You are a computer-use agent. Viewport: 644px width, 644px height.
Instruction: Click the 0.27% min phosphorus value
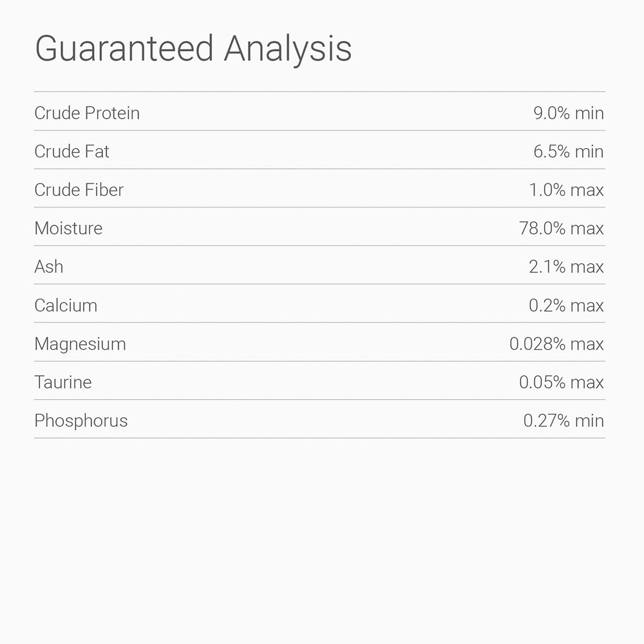[x=563, y=421]
